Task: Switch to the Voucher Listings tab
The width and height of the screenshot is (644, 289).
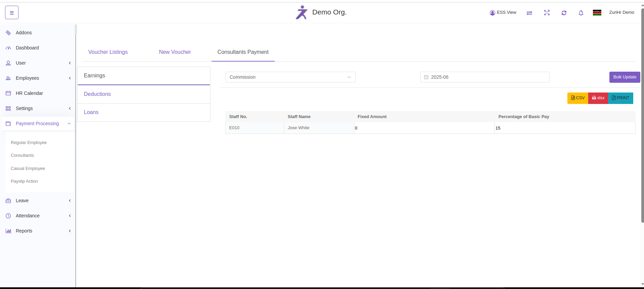Action: click(108, 52)
